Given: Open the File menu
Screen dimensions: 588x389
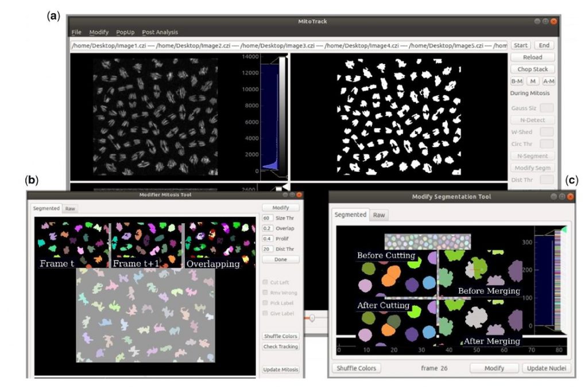Looking at the screenshot, I should coord(78,32).
